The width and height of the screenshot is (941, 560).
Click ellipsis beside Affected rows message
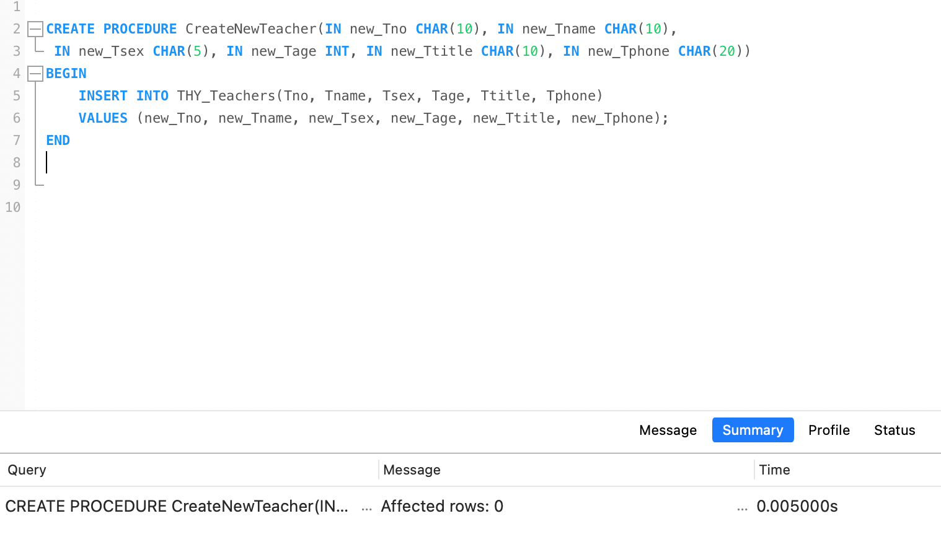point(742,507)
